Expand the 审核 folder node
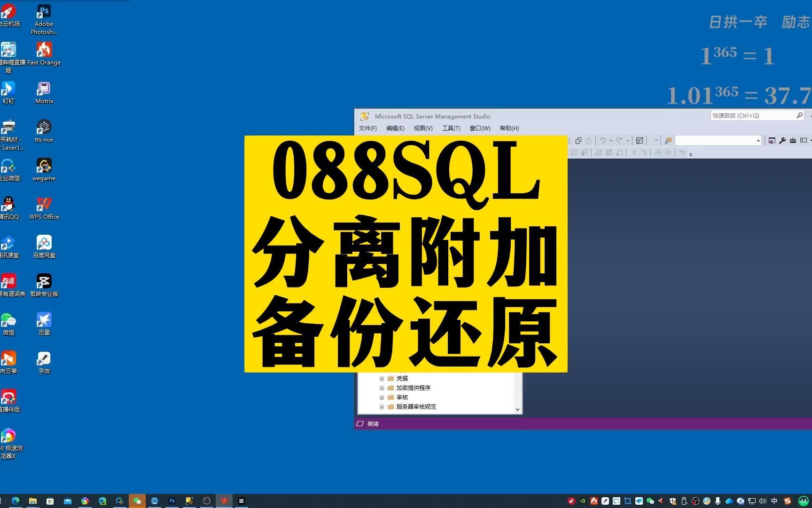This screenshot has width=812, height=508. [382, 397]
